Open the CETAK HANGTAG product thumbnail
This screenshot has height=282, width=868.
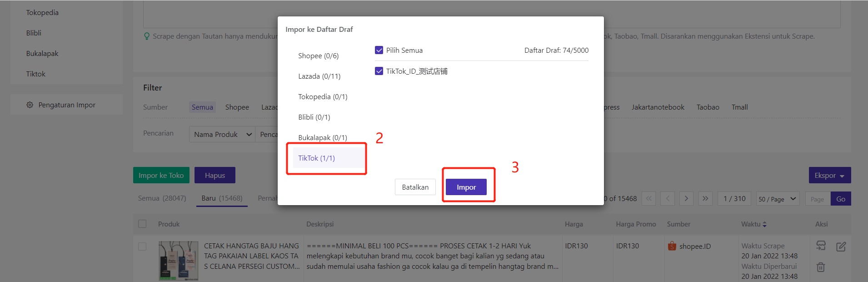point(178,261)
